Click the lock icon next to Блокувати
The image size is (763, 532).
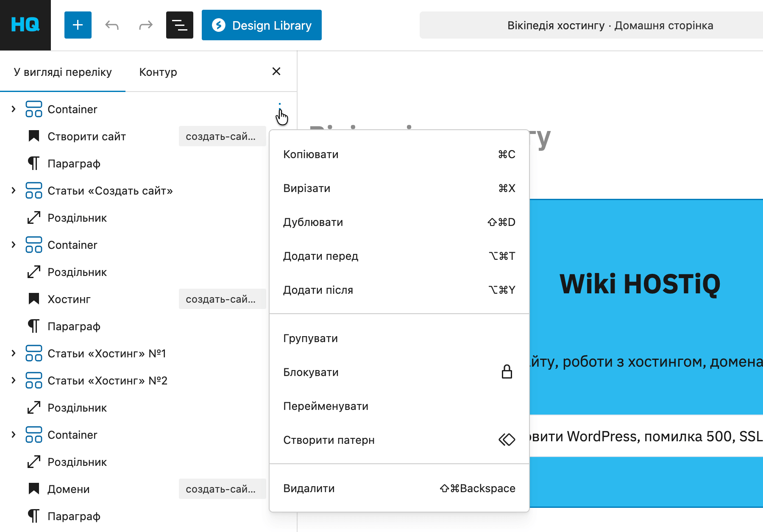tap(507, 372)
